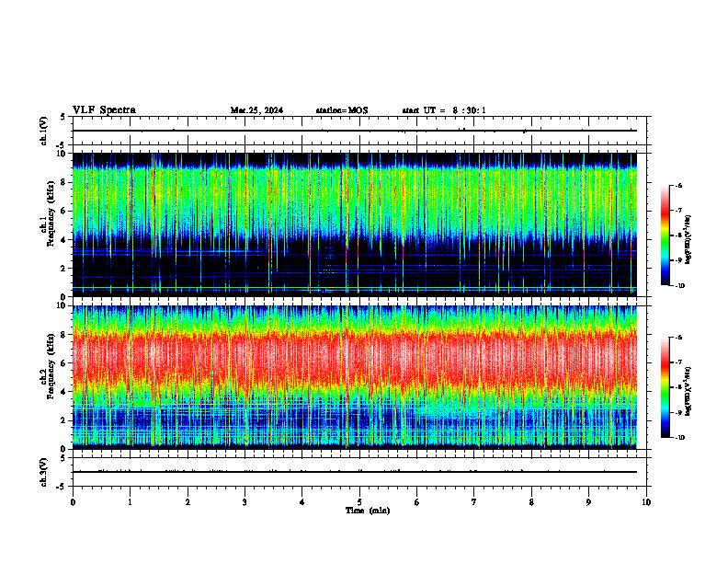728x563 pixels.
Task: Click the "-7" label on ch.1 color scale
Action: 678,211
